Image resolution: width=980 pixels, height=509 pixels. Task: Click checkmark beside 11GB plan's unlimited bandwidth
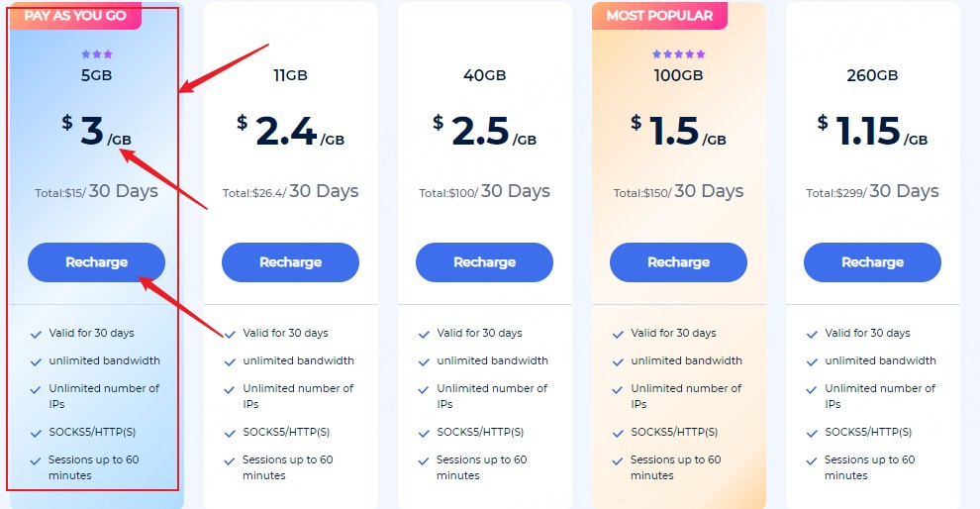pos(231,361)
